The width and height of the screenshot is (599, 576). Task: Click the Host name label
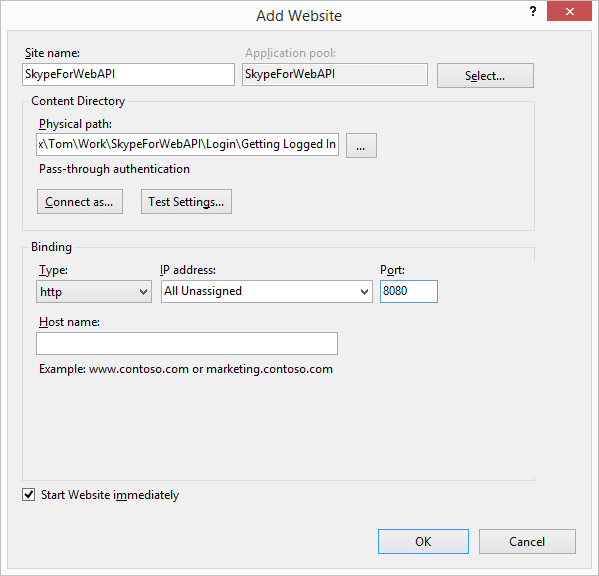point(69,322)
